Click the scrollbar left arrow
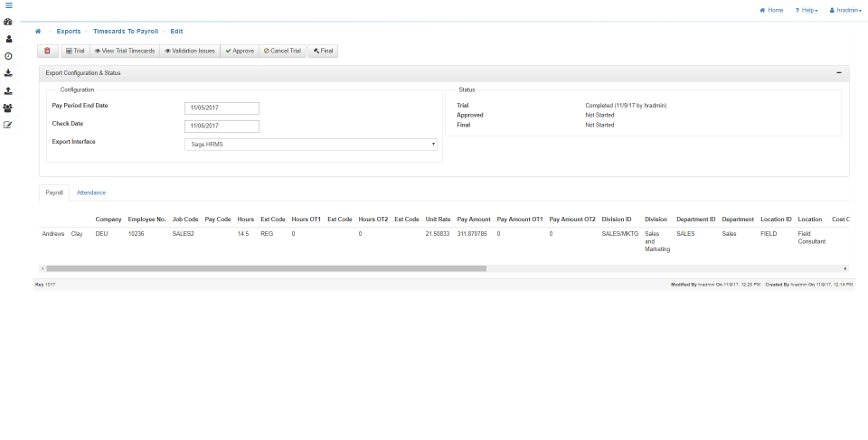Image resolution: width=868 pixels, height=440 pixels. [x=42, y=268]
